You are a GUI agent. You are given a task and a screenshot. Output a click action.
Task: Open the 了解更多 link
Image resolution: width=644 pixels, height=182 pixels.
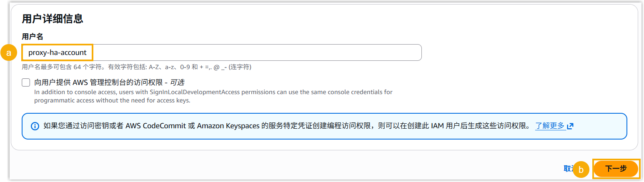tap(550, 126)
